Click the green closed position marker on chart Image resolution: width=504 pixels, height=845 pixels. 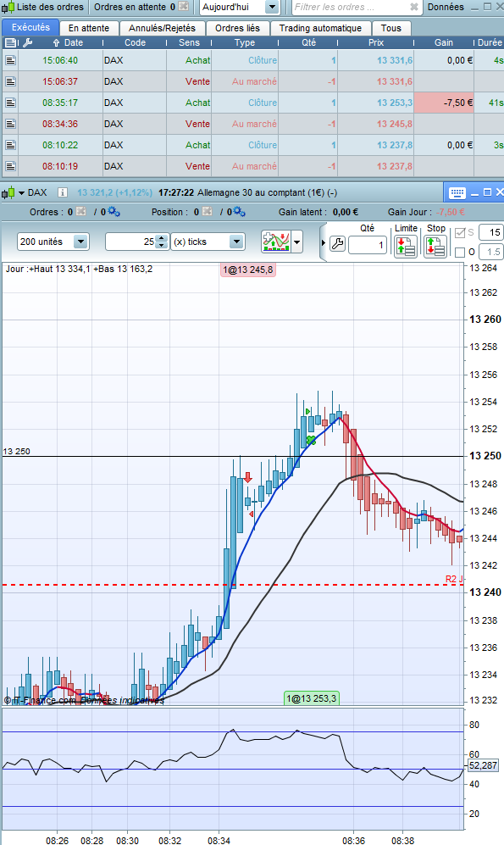click(311, 440)
